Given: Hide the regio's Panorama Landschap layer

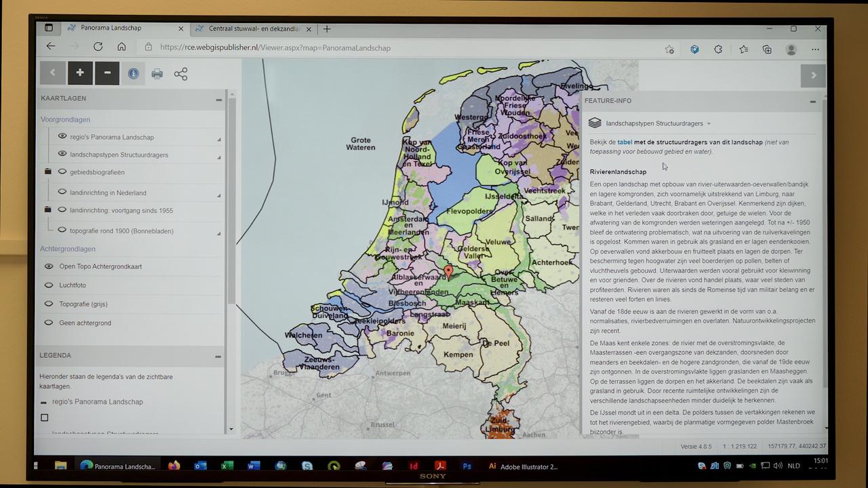Looking at the screenshot, I should pyautogui.click(x=62, y=136).
